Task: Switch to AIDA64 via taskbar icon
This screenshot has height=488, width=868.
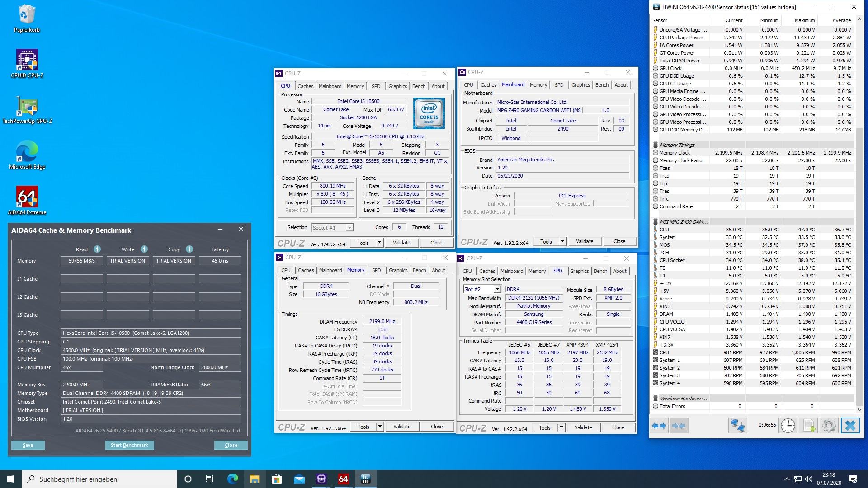Action: pyautogui.click(x=344, y=479)
